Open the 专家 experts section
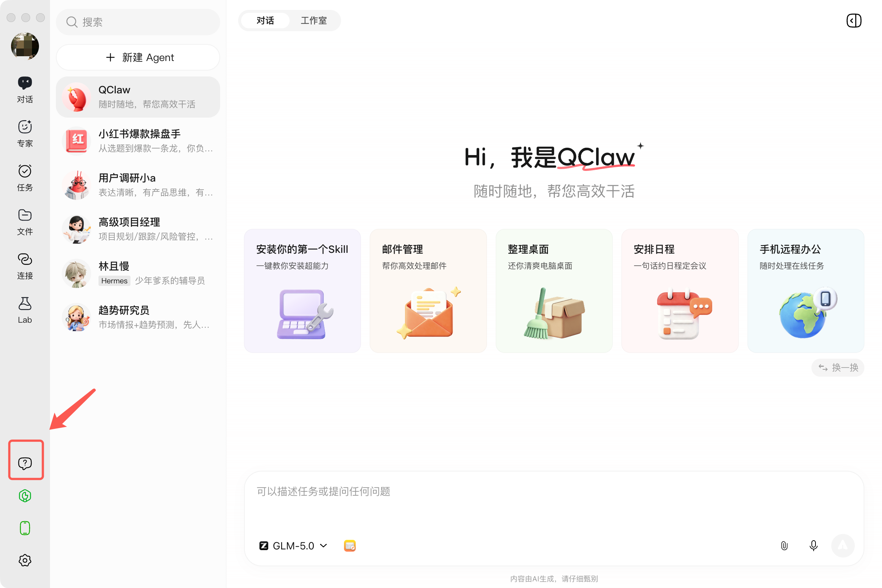Viewport: 882px width, 588px height. click(25, 134)
